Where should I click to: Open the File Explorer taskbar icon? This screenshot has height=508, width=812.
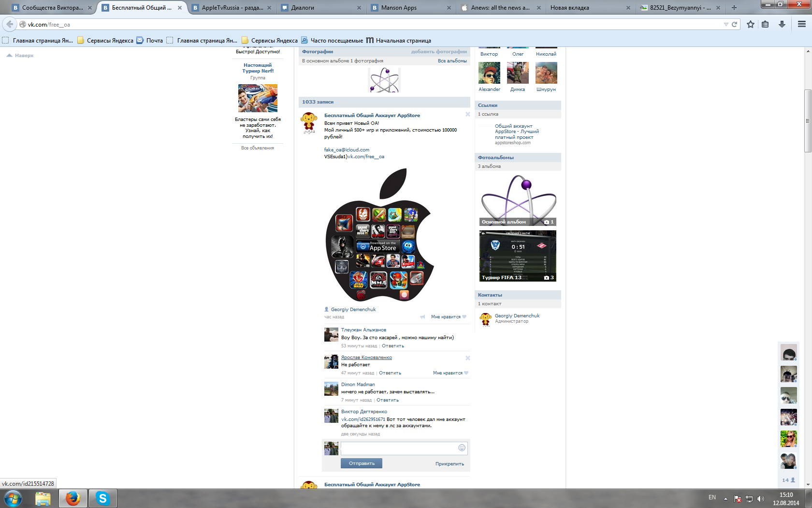point(43,498)
